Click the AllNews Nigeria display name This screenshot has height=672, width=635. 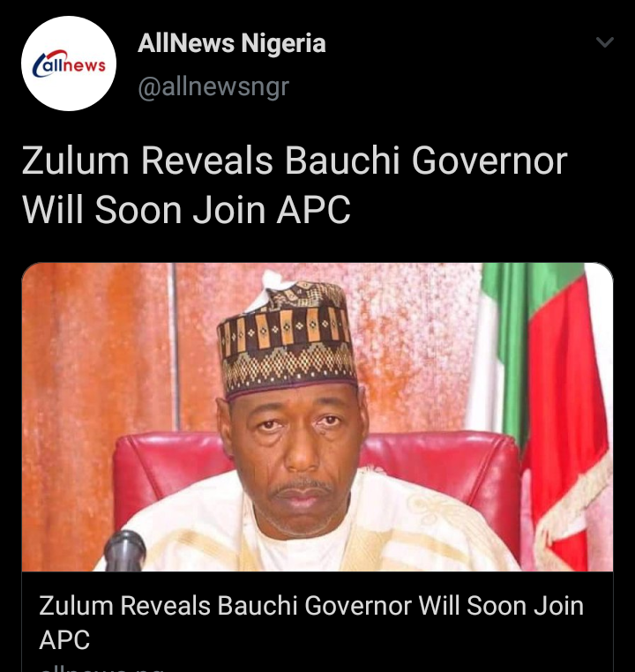tap(231, 43)
